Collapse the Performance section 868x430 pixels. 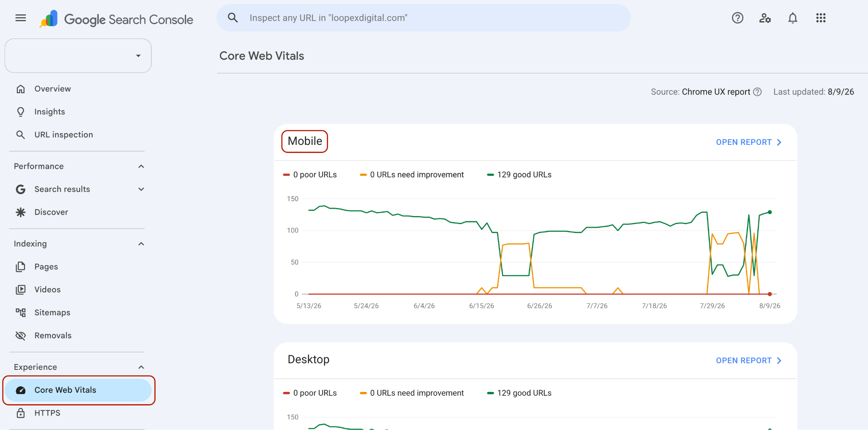click(x=141, y=166)
